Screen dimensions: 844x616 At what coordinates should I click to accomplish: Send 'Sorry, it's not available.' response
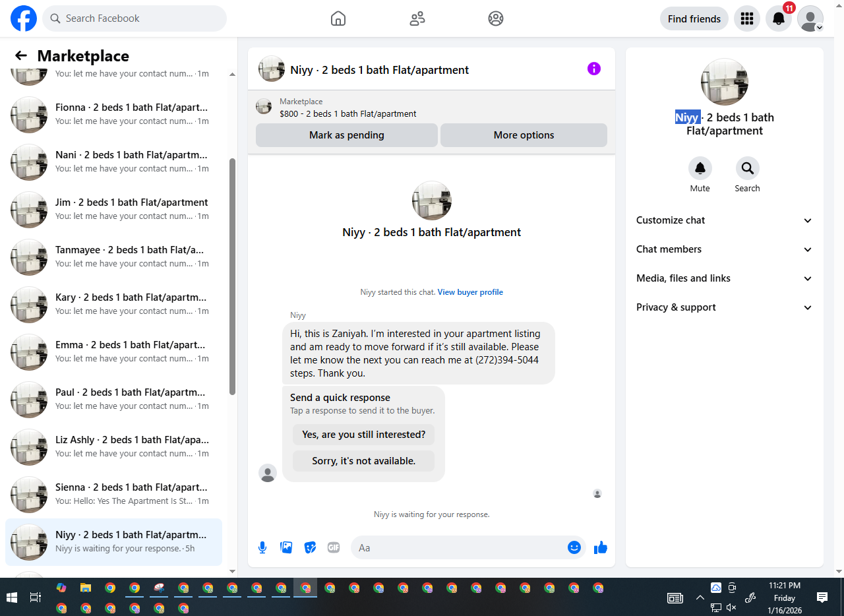click(x=364, y=461)
